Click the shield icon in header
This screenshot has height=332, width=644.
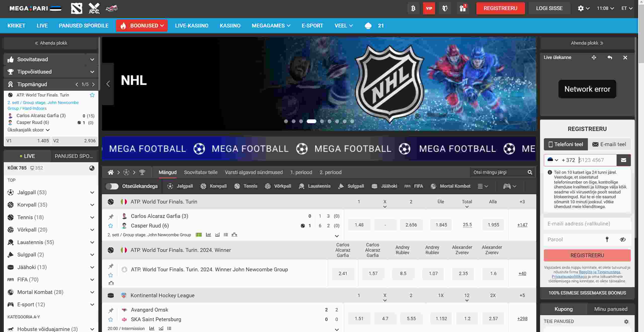(x=445, y=8)
